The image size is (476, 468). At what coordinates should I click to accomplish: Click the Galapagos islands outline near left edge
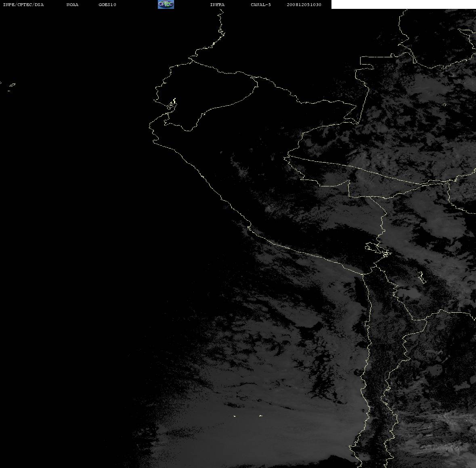point(12,87)
